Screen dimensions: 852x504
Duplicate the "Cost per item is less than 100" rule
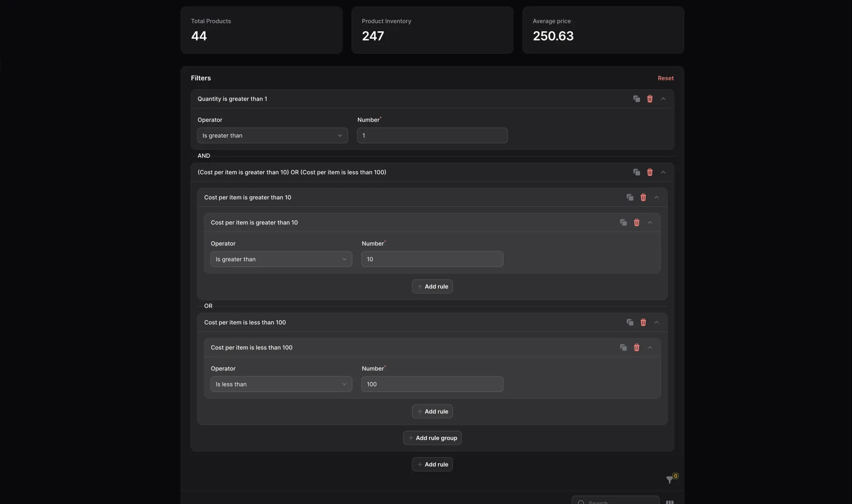click(x=623, y=348)
